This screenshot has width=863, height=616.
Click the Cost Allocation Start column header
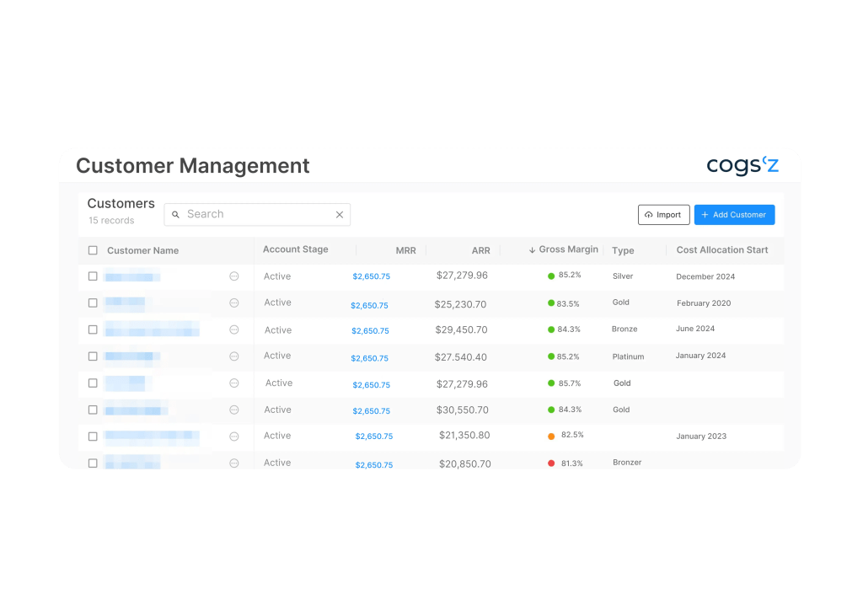click(722, 250)
